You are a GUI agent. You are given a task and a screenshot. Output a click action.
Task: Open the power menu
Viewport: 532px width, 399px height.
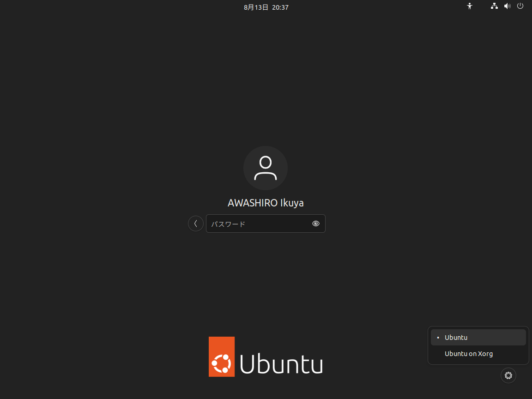520,6
